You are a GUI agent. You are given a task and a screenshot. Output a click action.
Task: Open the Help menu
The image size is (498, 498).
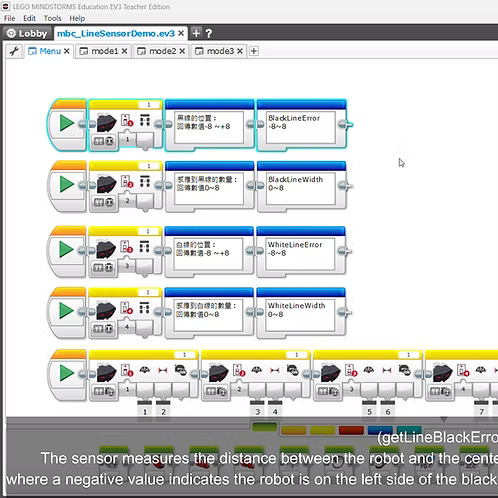click(77, 18)
